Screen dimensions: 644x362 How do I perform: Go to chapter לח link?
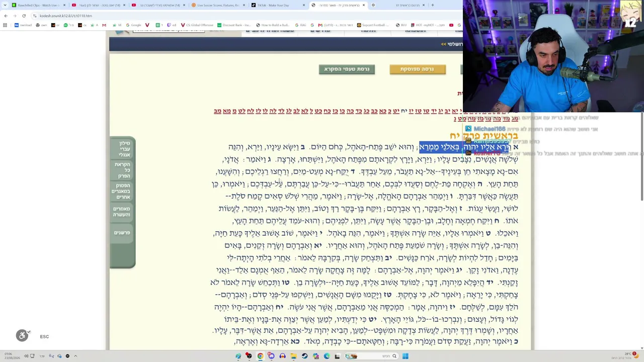pos(251,111)
